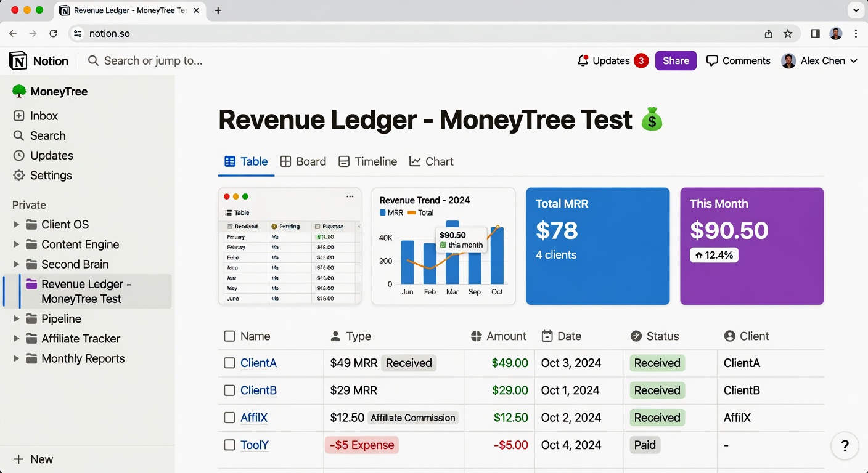Expand the Second Brain folder arrow
The image size is (868, 473).
point(17,264)
